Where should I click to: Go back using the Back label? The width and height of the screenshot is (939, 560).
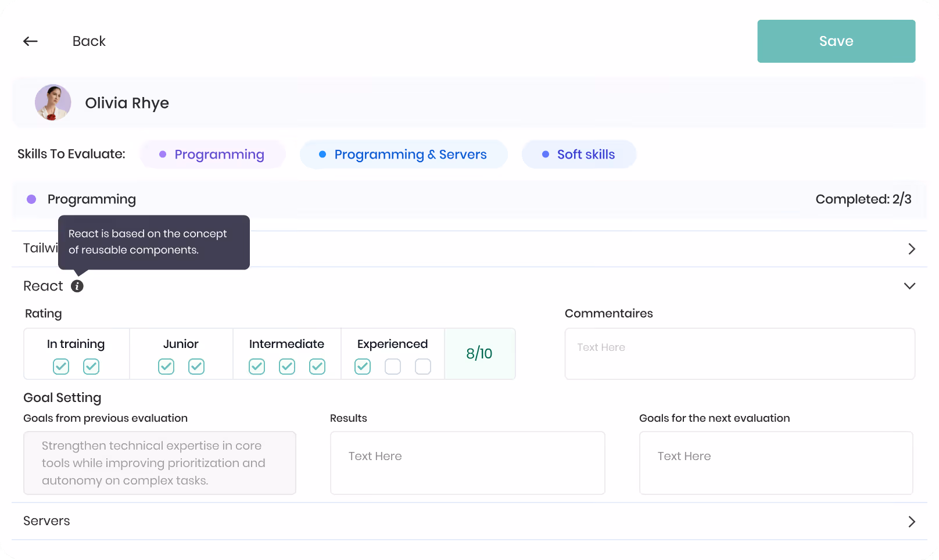89,41
